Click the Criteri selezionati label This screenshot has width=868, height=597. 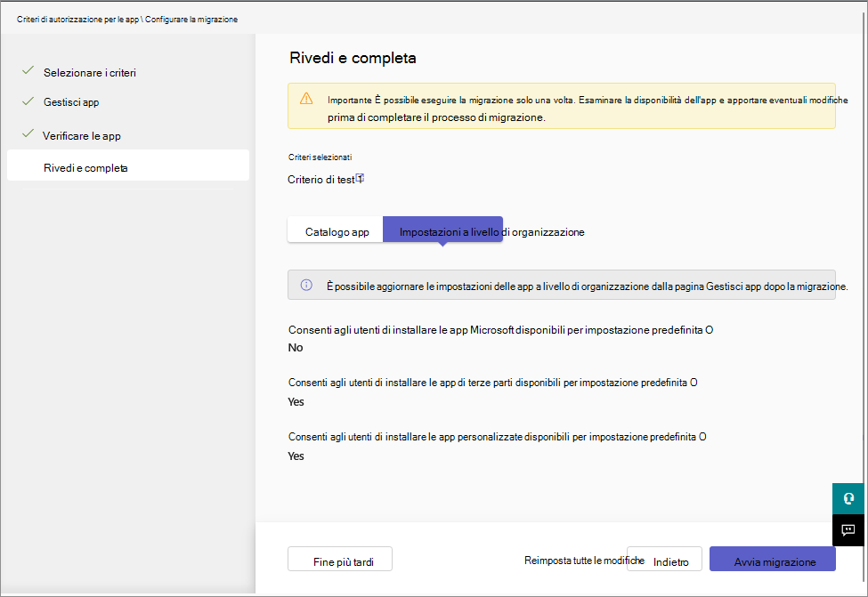coord(320,157)
